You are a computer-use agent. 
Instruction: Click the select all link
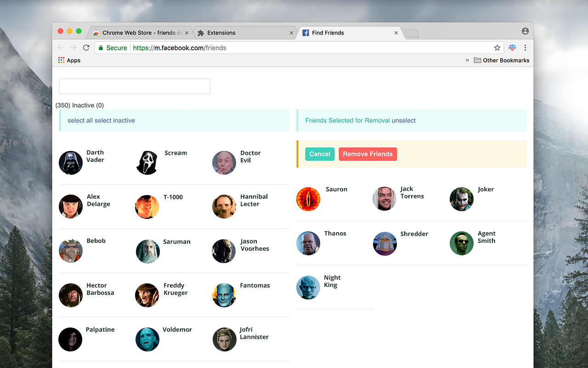click(80, 121)
